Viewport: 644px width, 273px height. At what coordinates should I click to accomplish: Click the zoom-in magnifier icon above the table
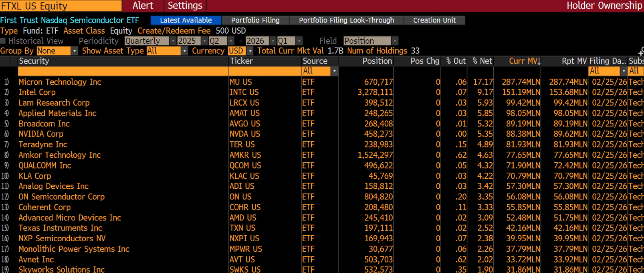coord(641,51)
